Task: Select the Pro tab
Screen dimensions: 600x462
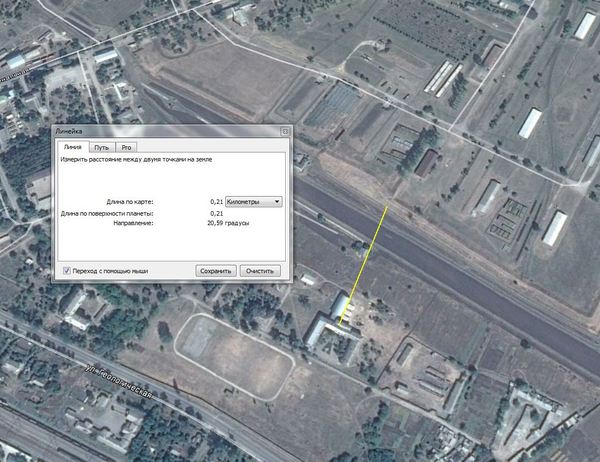Action: [127, 147]
